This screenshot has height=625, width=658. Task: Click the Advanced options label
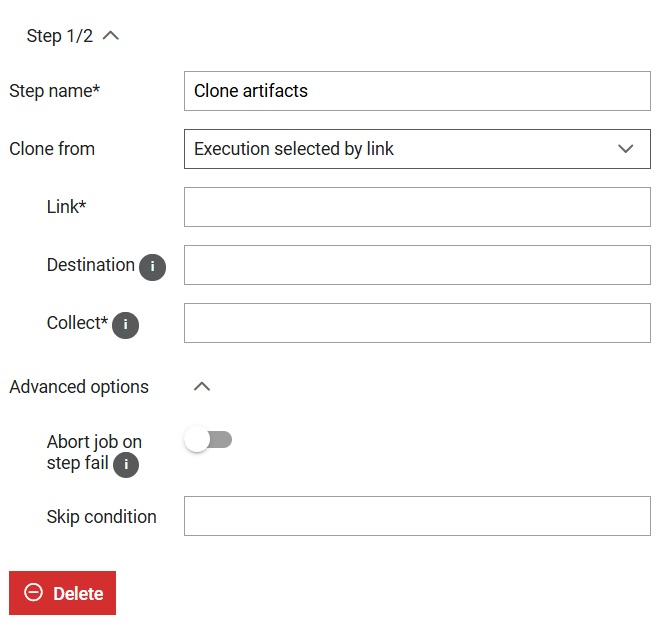tap(79, 387)
